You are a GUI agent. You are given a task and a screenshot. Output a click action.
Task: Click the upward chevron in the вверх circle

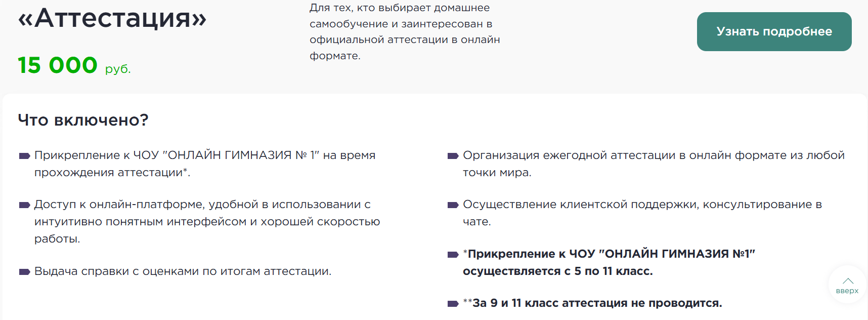(x=847, y=281)
